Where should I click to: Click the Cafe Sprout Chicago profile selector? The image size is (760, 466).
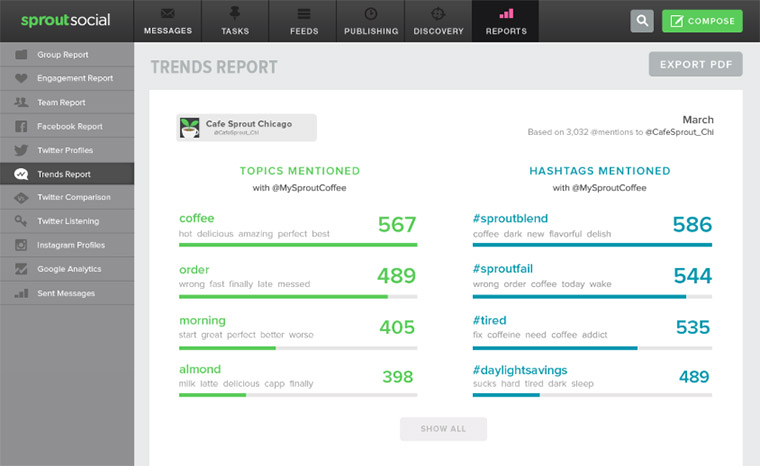(x=246, y=127)
